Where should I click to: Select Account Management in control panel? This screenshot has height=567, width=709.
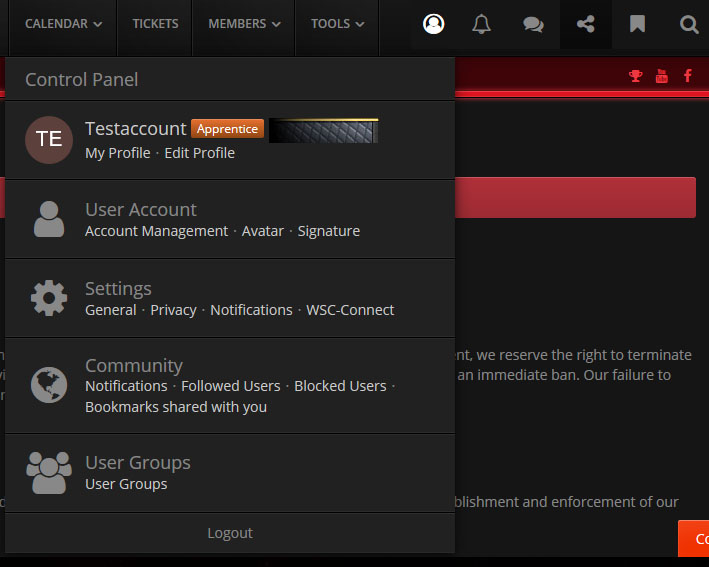pyautogui.click(x=156, y=231)
